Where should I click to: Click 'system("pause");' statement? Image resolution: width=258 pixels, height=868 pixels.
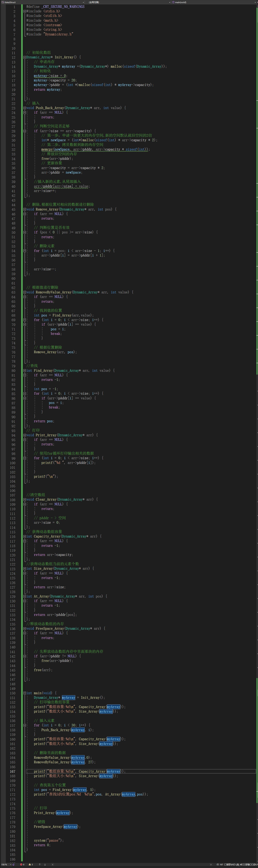pyautogui.click(x=49, y=841)
